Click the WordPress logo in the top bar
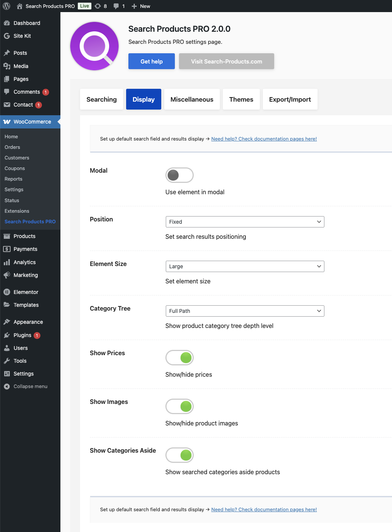The width and height of the screenshot is (392, 532). 6,6
